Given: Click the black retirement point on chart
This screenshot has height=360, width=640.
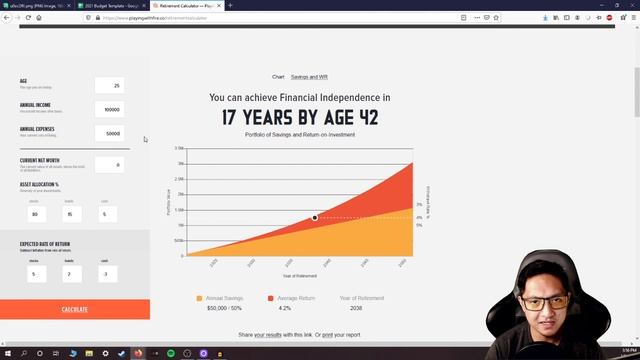Looking at the screenshot, I should [x=315, y=218].
